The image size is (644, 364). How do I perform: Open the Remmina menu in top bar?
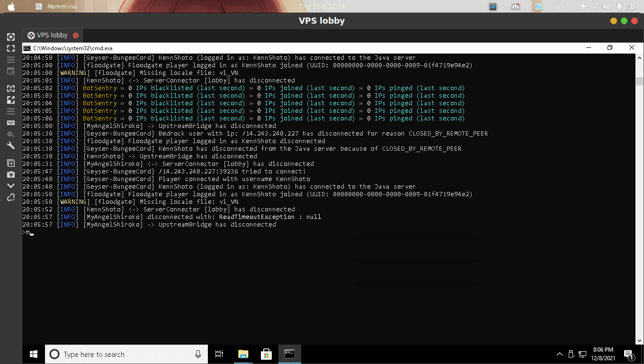(56, 7)
